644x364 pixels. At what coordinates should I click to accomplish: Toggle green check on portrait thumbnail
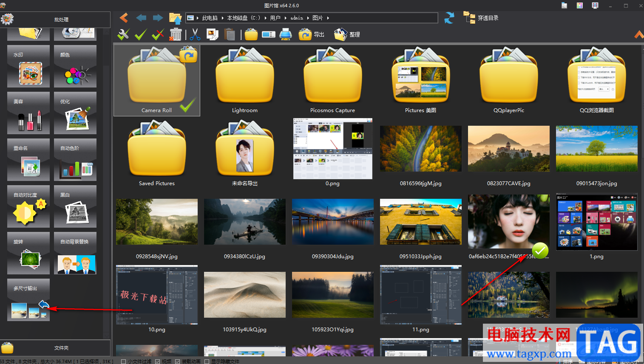(x=540, y=251)
